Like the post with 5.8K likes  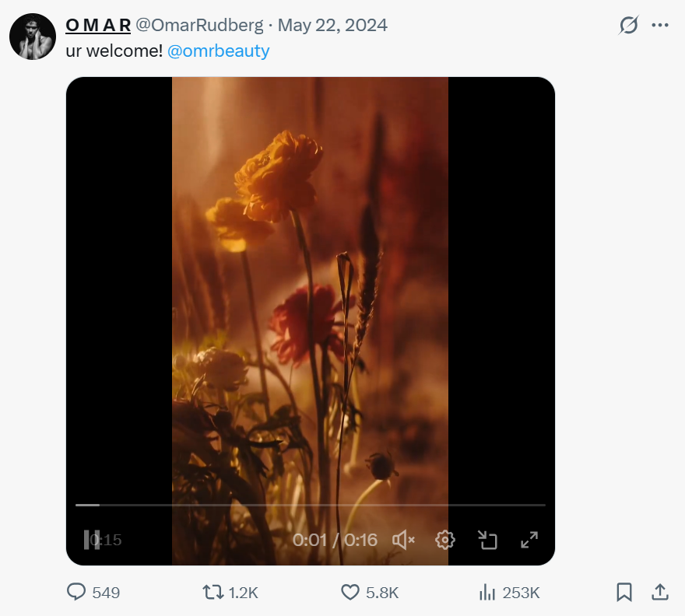[350, 593]
